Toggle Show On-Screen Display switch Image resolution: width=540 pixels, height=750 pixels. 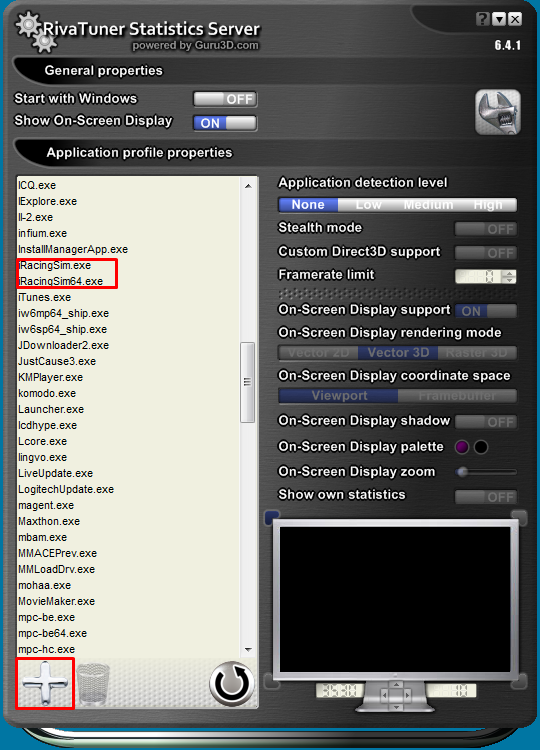[x=225, y=123]
